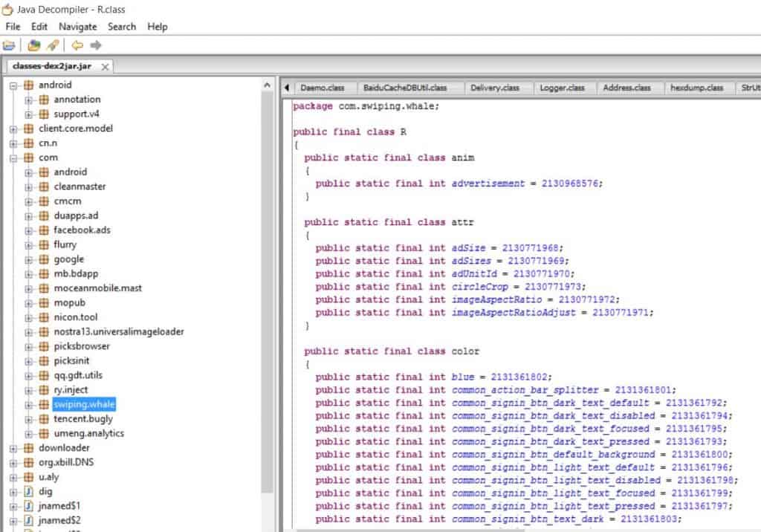Switch to the Logger.class tab
The image size is (761, 532).
click(x=562, y=88)
